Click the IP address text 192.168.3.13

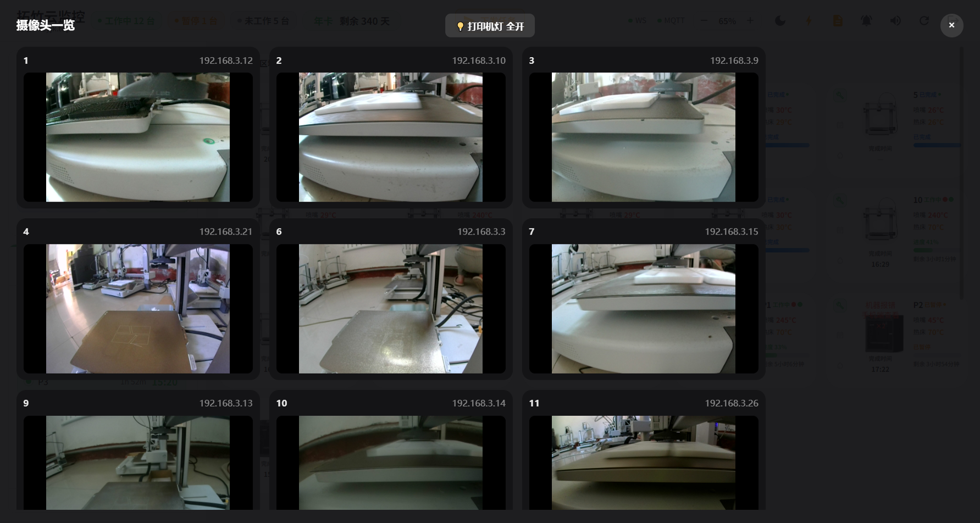tap(226, 403)
